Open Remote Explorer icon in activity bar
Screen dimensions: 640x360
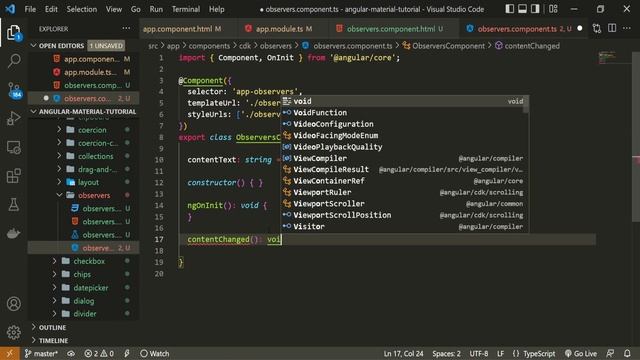click(x=13, y=147)
